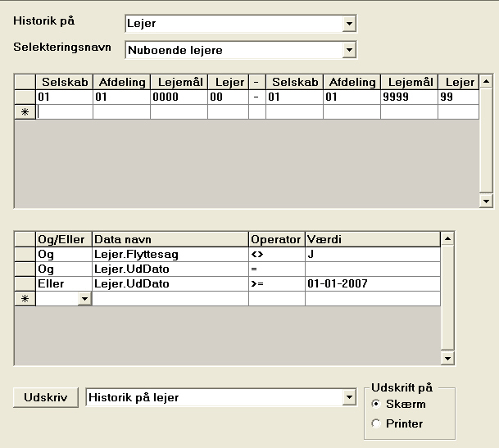Open the Historik på dropdown
Viewport: 499px width, 448px height.
pos(349,24)
